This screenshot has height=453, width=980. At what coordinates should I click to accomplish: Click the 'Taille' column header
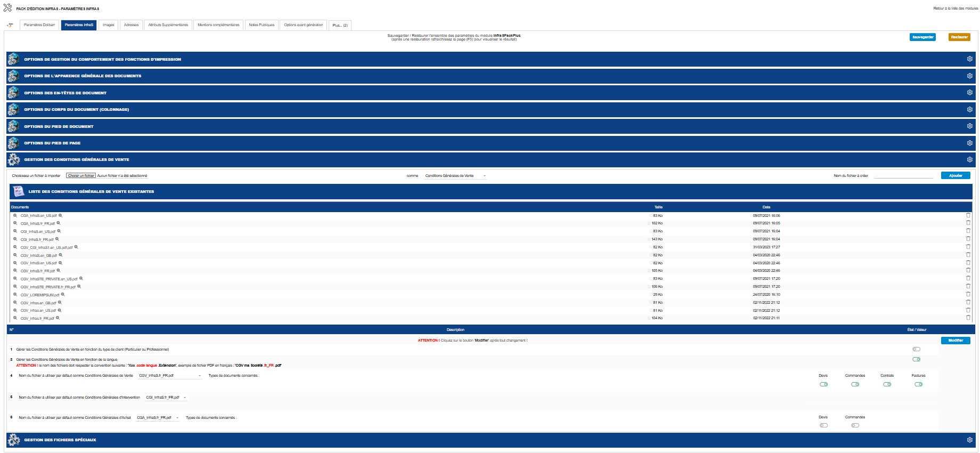coord(658,207)
